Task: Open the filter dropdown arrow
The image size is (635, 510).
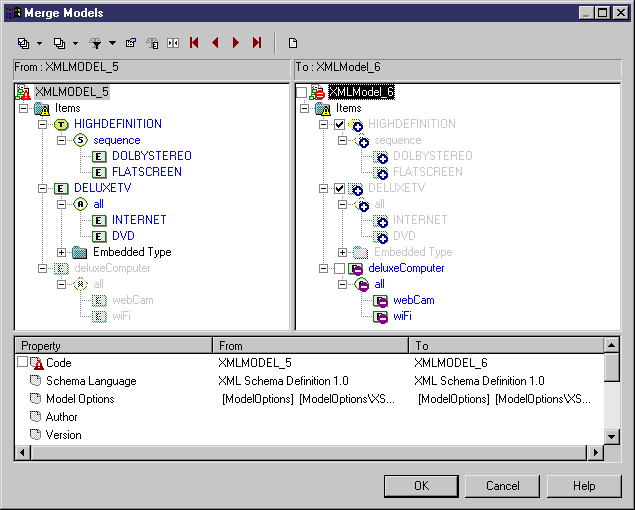Action: 112,43
